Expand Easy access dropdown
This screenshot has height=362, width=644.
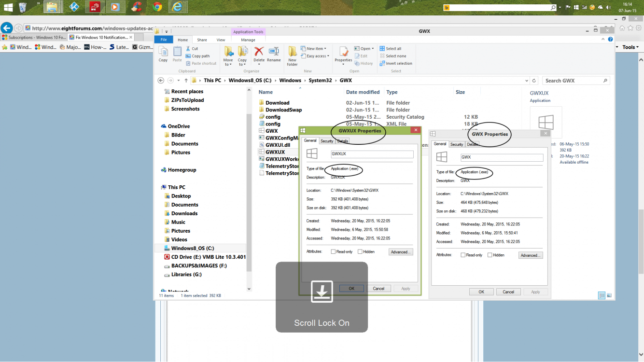pos(314,56)
